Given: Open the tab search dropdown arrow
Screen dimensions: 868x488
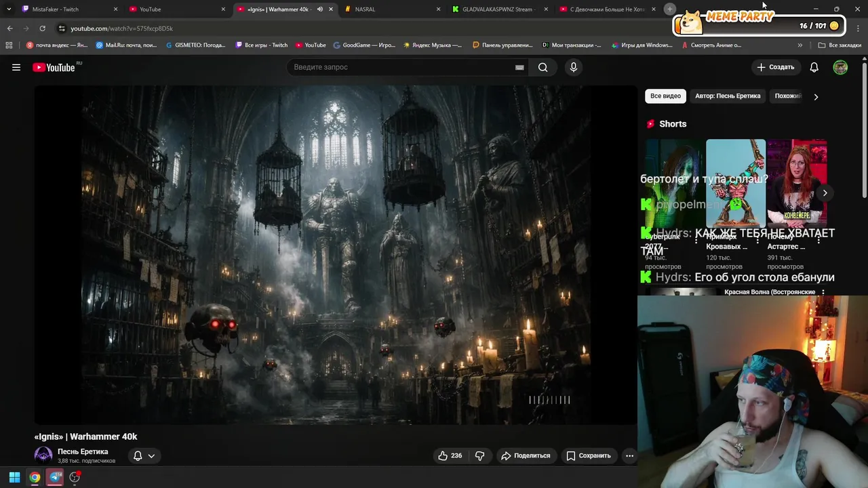Looking at the screenshot, I should coord(9,9).
